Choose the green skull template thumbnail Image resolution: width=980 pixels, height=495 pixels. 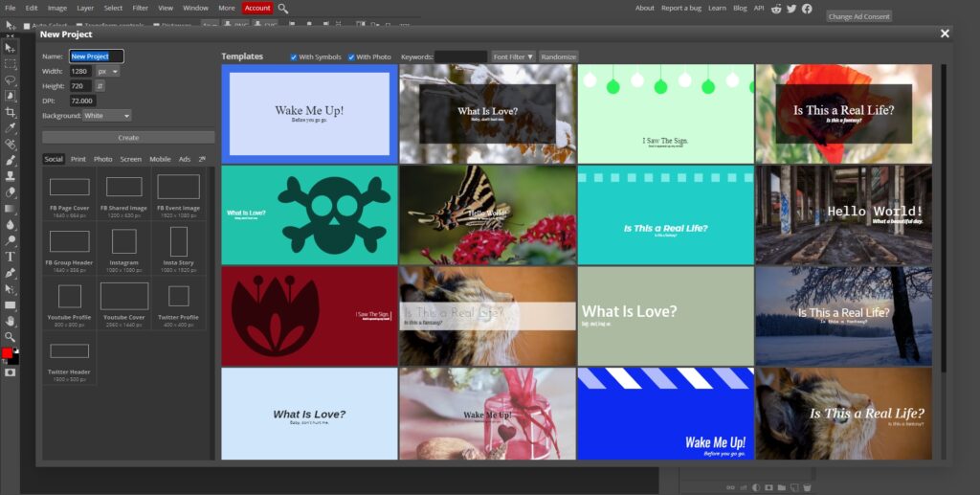[309, 214]
